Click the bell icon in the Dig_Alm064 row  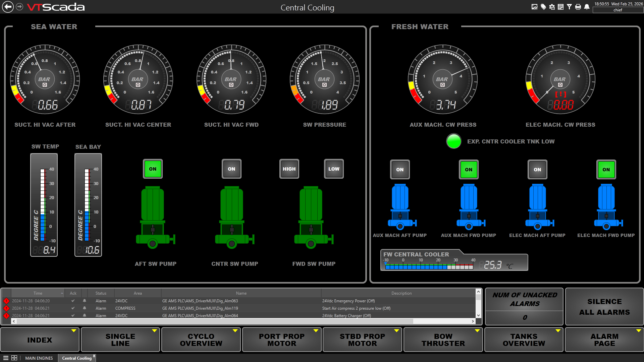point(85,316)
